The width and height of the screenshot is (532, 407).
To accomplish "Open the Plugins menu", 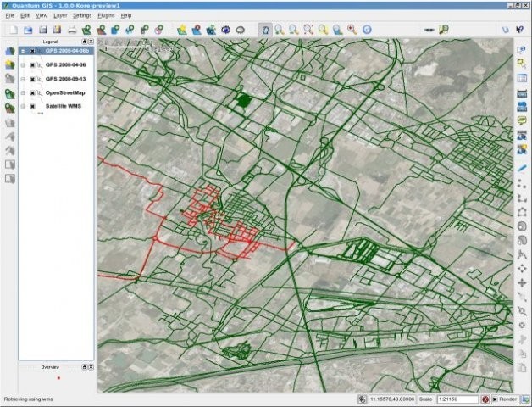I will (106, 15).
